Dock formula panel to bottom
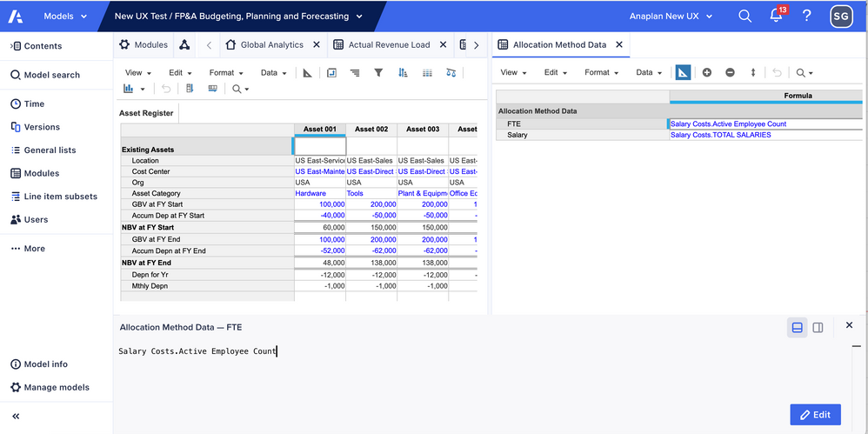868x434 pixels. (x=798, y=328)
